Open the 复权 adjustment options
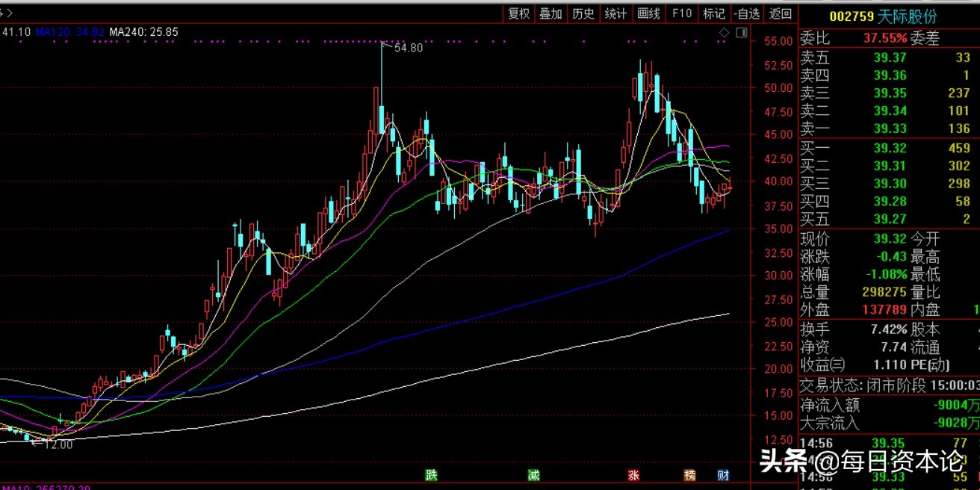Viewport: 980px width, 490px height. pyautogui.click(x=519, y=13)
